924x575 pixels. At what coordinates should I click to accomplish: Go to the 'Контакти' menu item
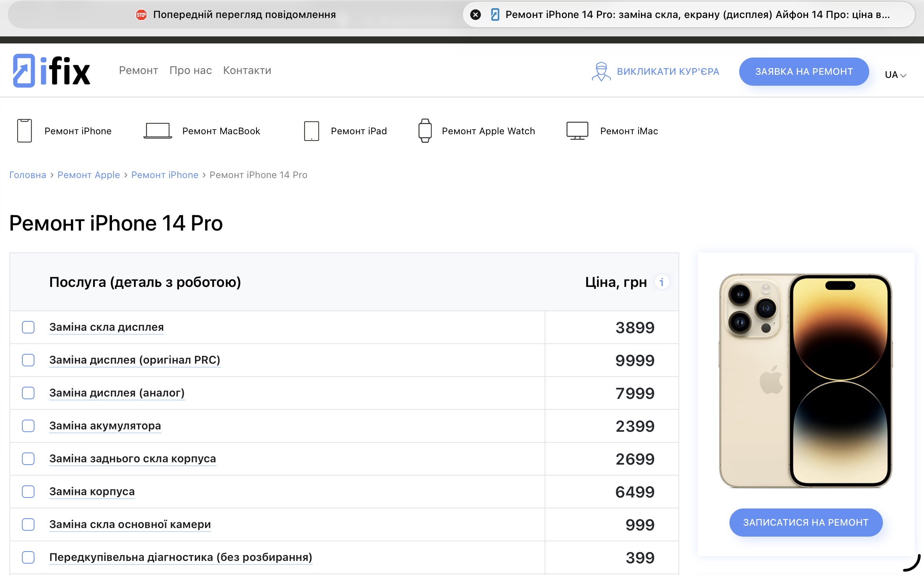coord(247,70)
